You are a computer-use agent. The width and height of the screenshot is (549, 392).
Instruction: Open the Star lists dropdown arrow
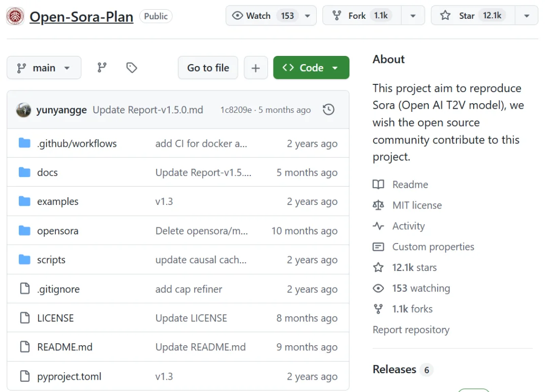pyautogui.click(x=527, y=15)
